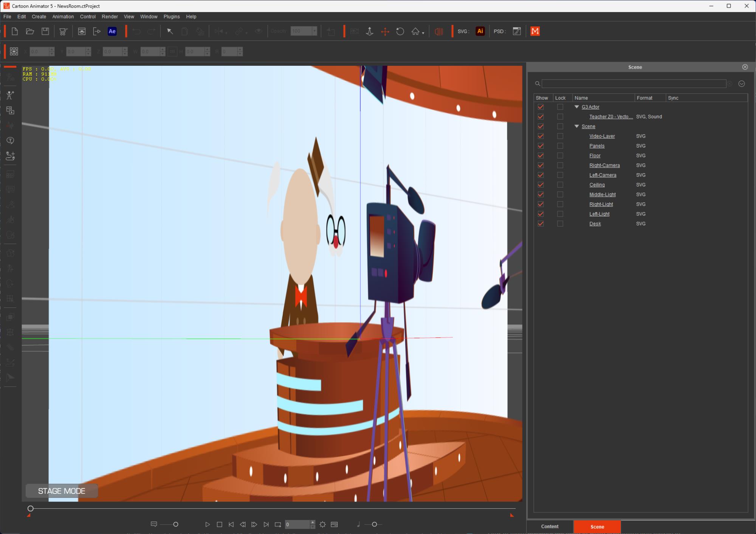Increment the X position stepper
The image size is (756, 534).
pos(52,49)
